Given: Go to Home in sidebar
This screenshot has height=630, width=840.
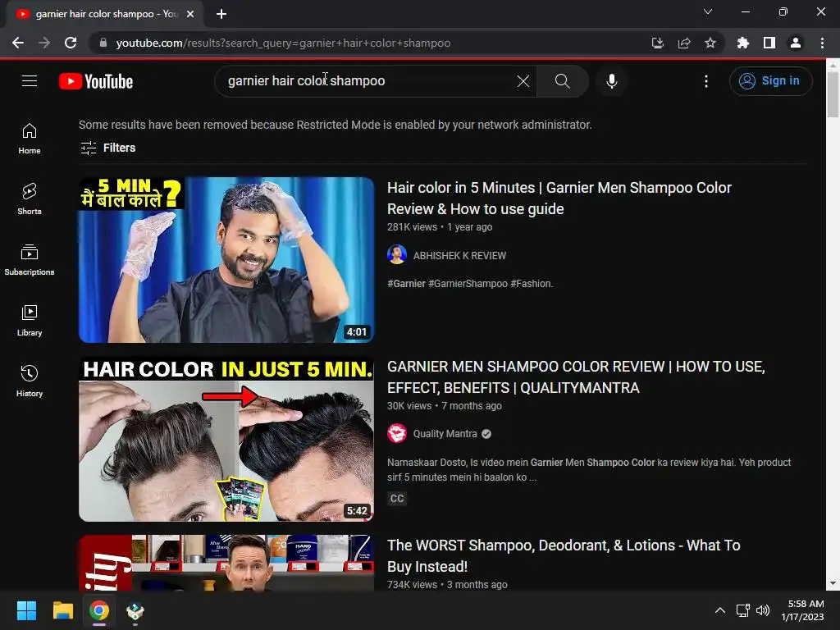Looking at the screenshot, I should [x=30, y=139].
